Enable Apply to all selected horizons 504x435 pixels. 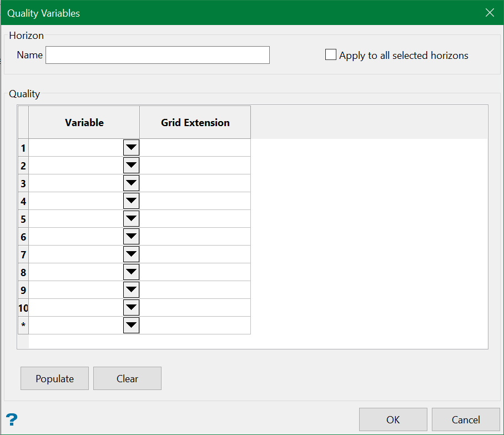click(331, 55)
